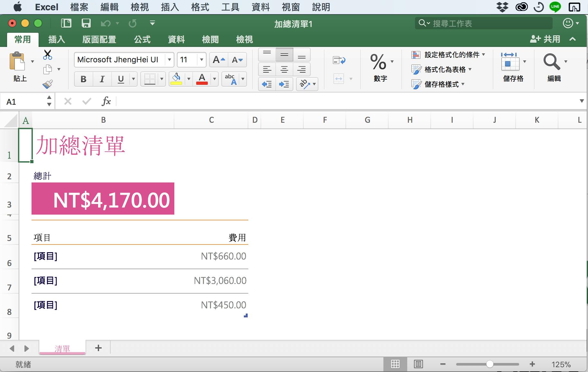Click the Increase Indent icon
The image size is (588, 372).
click(284, 84)
